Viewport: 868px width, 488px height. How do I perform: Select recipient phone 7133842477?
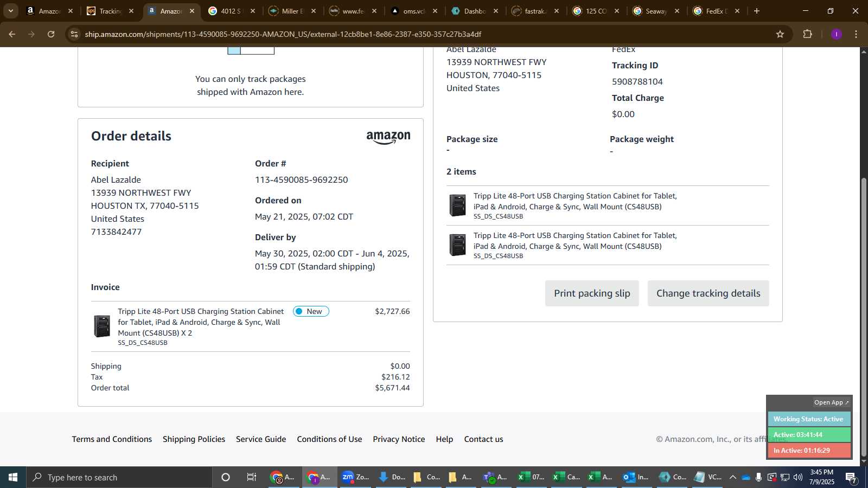click(x=116, y=232)
